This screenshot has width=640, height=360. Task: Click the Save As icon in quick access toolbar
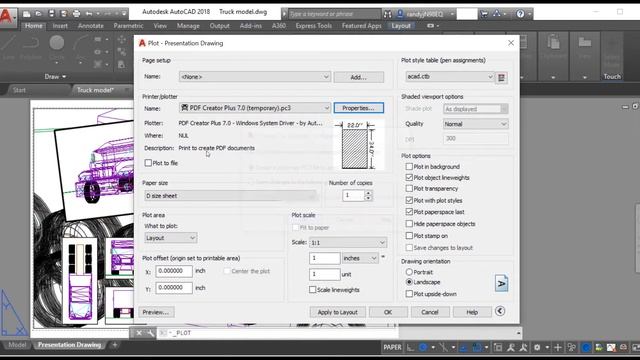point(64,14)
